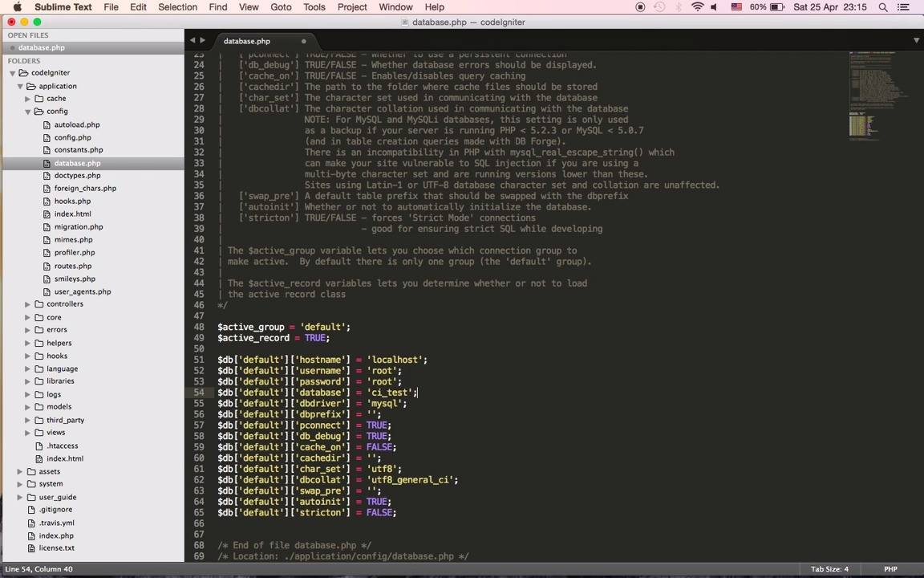The width and height of the screenshot is (924, 578).
Task: Open the Selection menu
Action: pos(177,7)
